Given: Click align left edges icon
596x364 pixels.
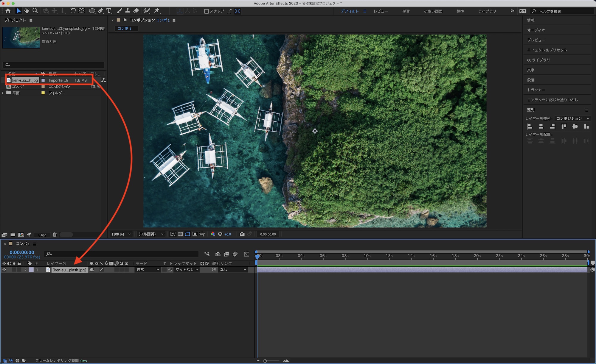Looking at the screenshot, I should [x=530, y=127].
